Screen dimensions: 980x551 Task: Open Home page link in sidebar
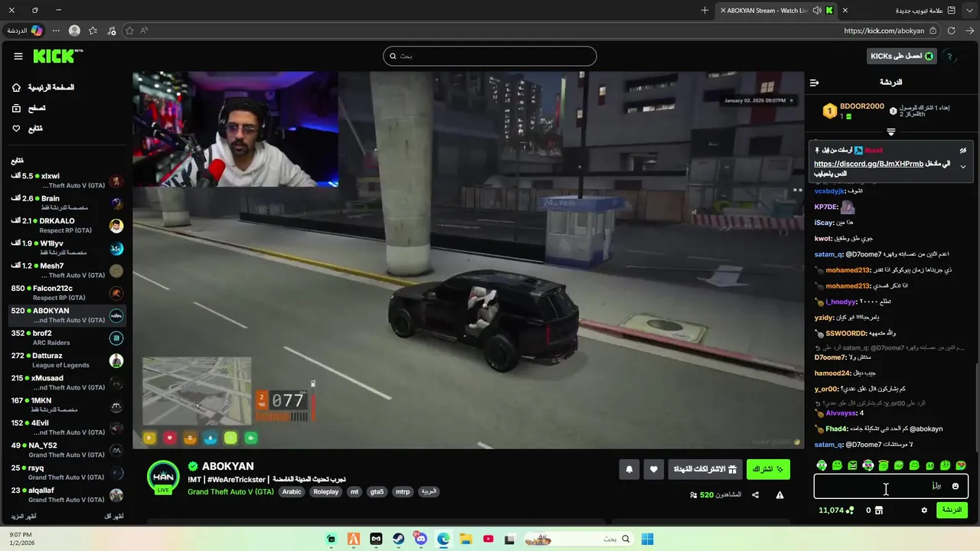[44, 87]
